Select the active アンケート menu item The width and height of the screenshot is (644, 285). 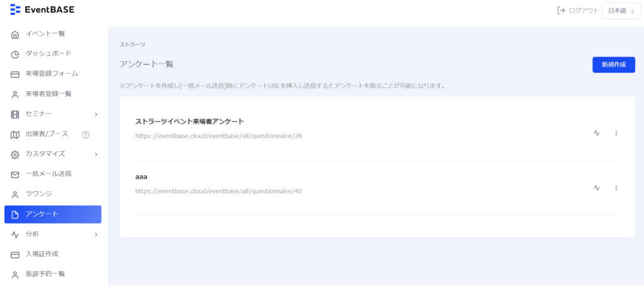tap(53, 215)
